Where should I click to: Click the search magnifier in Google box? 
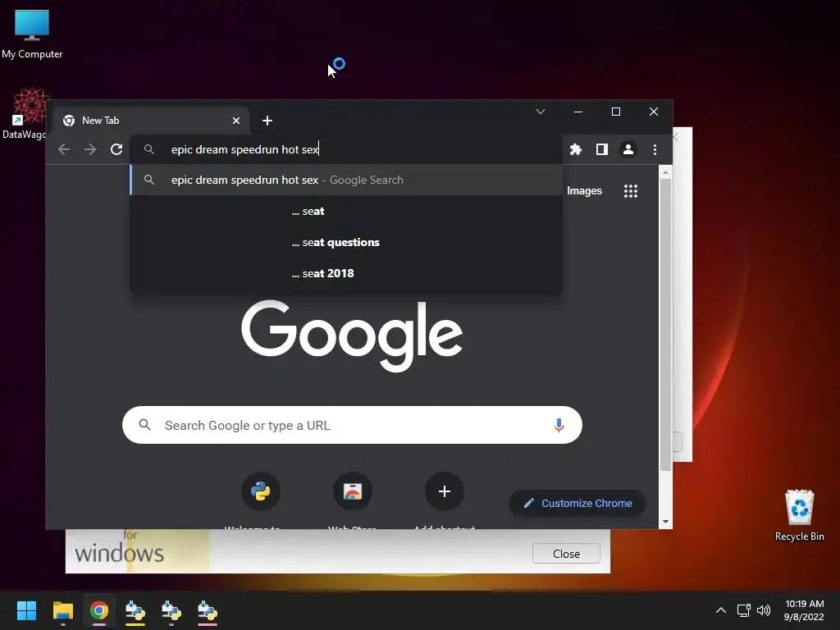coord(144,425)
